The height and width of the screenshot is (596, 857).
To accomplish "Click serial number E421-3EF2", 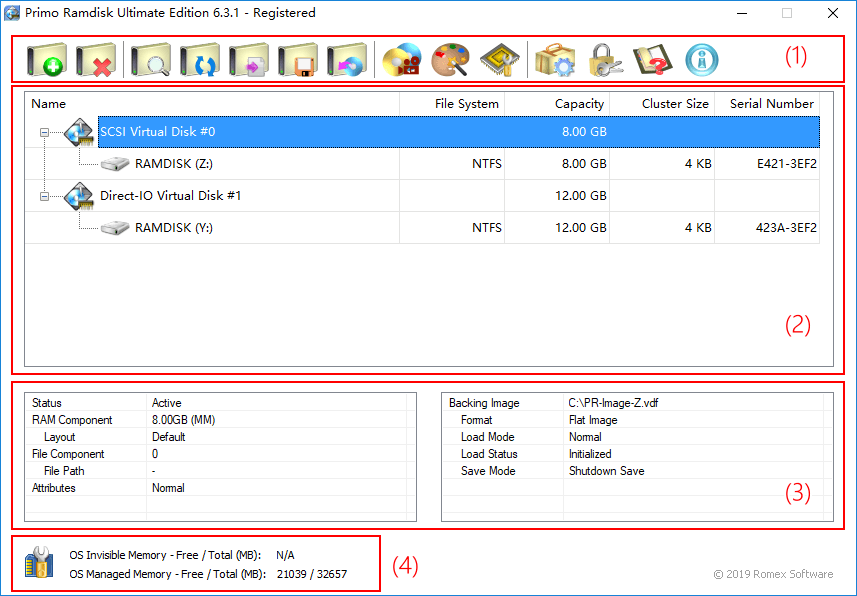I will click(786, 163).
